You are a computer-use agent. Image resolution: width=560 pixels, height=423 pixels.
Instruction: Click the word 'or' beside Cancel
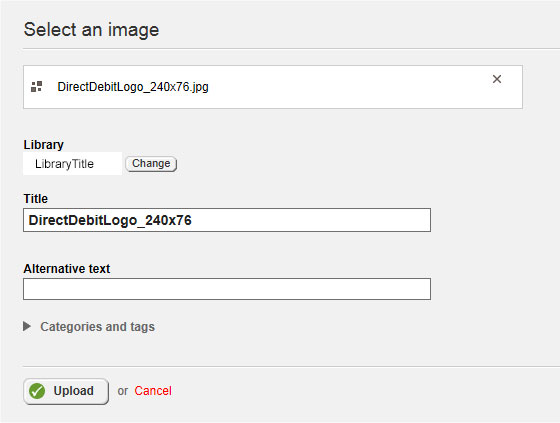[x=122, y=391]
